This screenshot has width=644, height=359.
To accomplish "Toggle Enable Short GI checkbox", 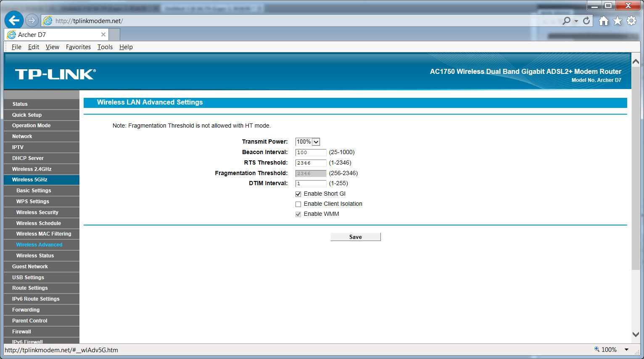I will tap(298, 194).
